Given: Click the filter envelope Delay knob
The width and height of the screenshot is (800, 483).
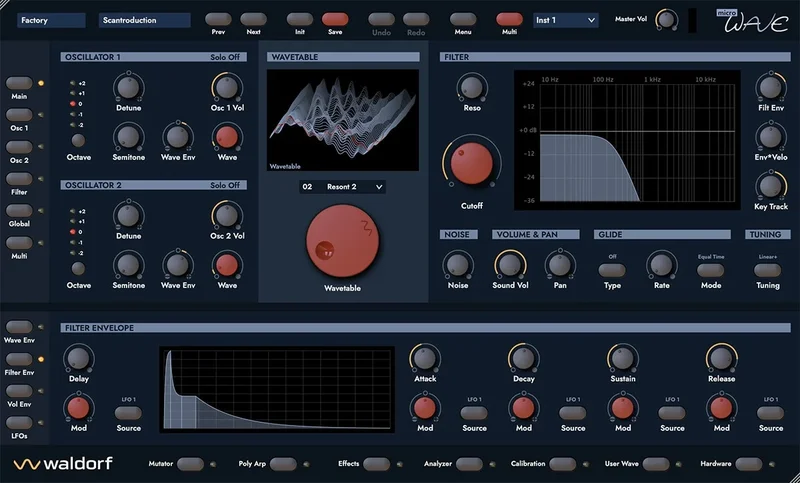Looking at the screenshot, I should [x=78, y=359].
